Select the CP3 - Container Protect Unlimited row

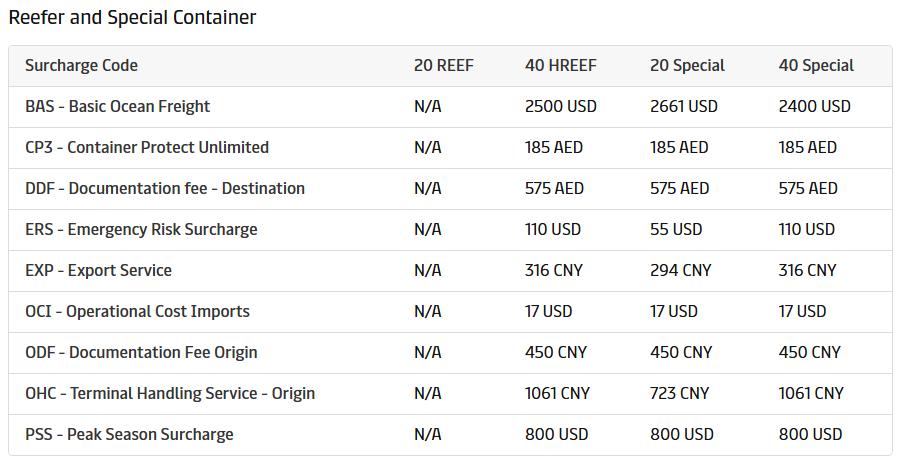[147, 148]
